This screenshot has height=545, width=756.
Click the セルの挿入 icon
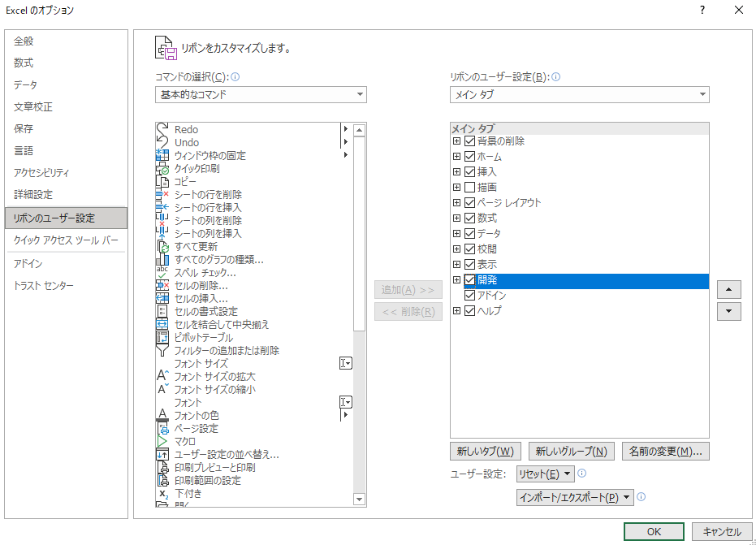tap(162, 299)
